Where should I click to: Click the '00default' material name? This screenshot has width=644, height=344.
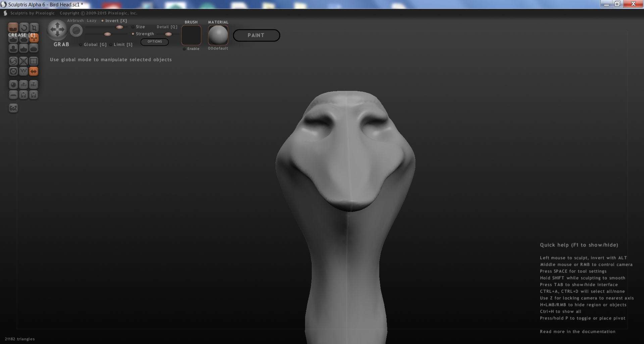coord(218,48)
